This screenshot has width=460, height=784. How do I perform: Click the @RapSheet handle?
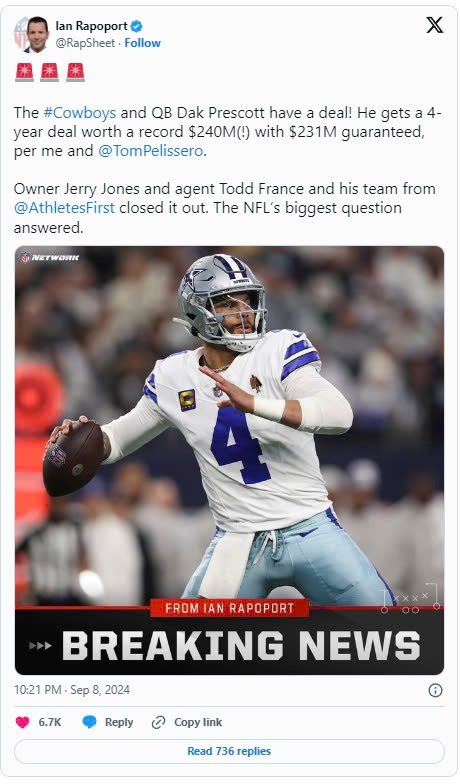(x=85, y=43)
